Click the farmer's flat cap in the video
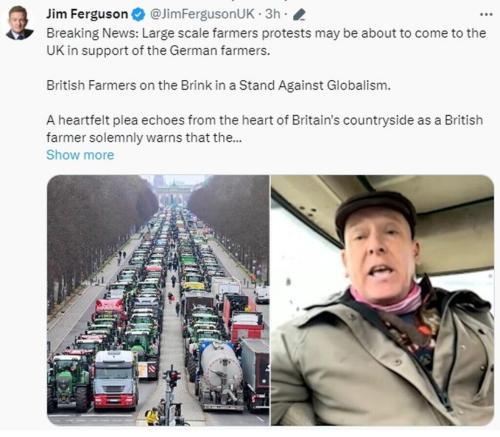 pos(375,211)
